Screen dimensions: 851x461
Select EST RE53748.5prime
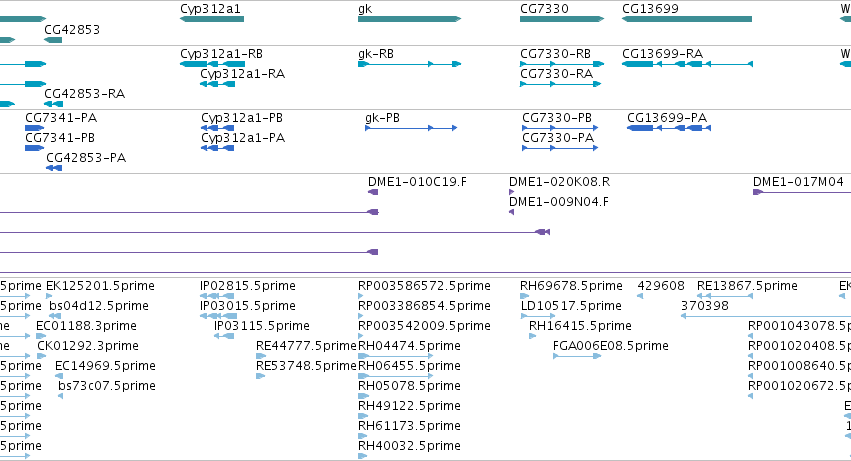pos(306,367)
